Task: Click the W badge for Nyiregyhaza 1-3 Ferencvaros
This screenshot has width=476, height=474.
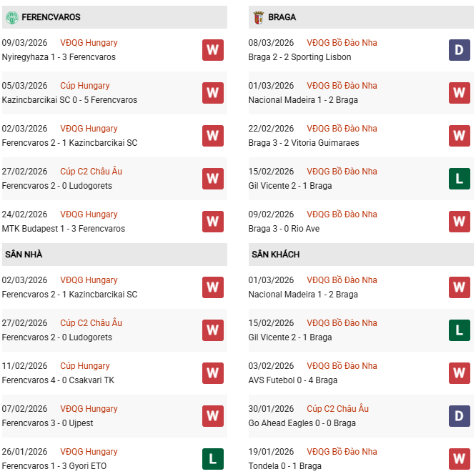Action: click(213, 50)
